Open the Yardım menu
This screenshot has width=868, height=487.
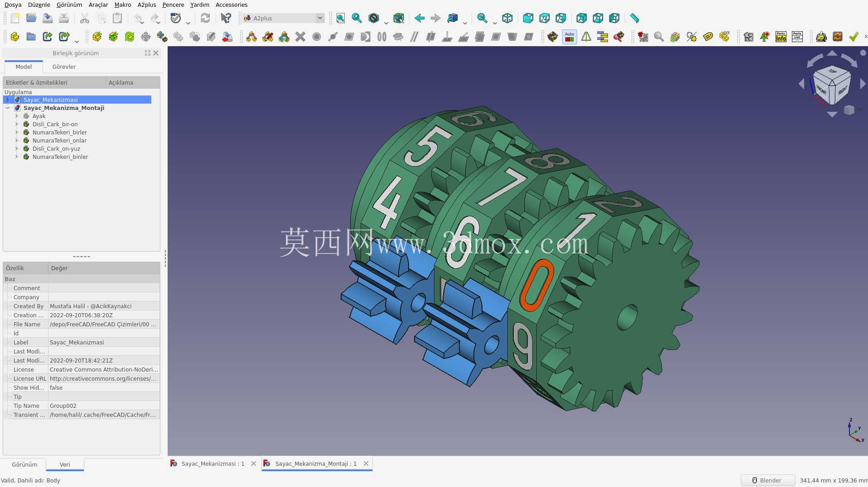pyautogui.click(x=200, y=5)
